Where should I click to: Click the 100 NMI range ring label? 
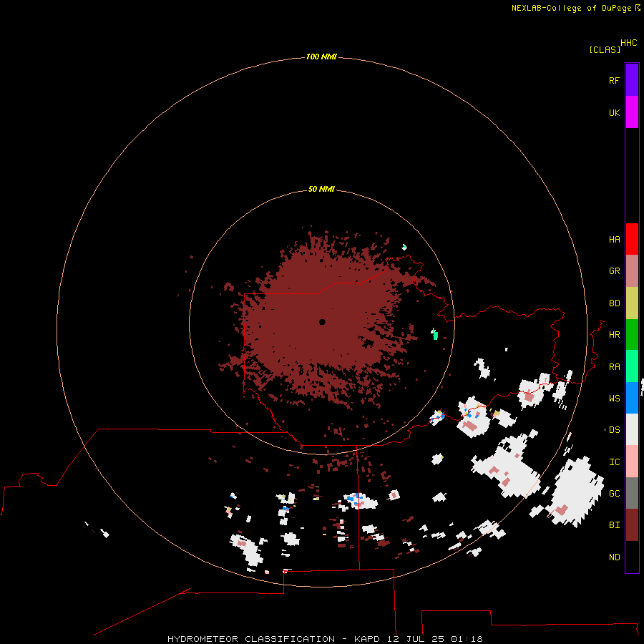point(321,57)
